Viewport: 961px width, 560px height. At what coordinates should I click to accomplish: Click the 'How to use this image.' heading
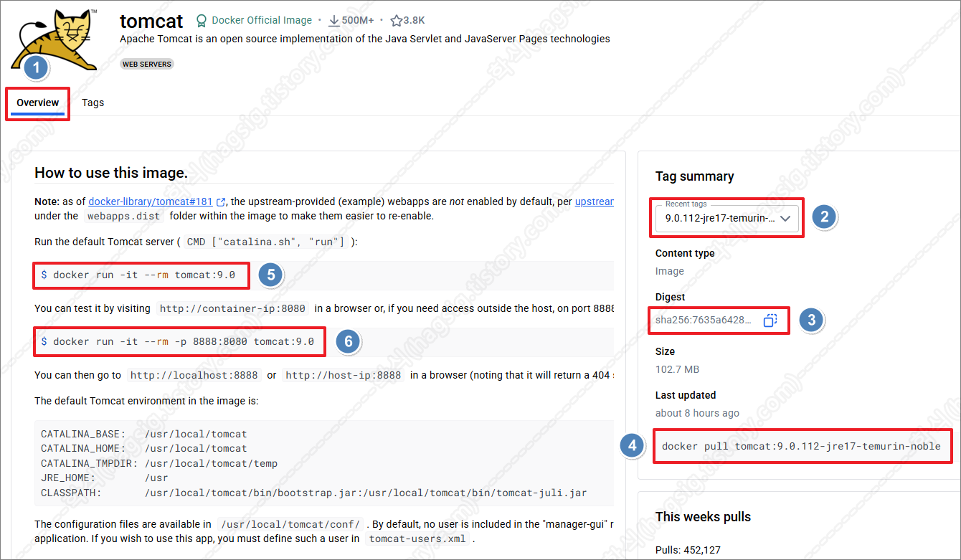point(111,173)
